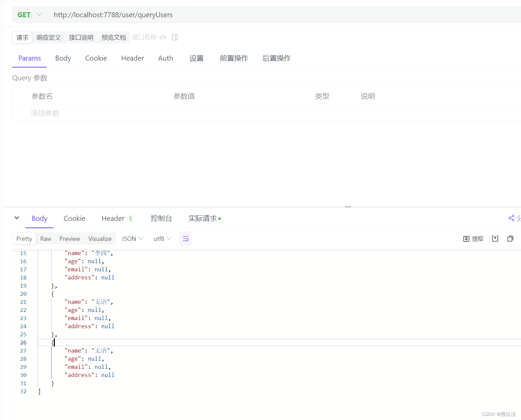Viewport: 521px width, 420px height.
Task: Click the closing bracket on line 32
Action: click(39, 391)
